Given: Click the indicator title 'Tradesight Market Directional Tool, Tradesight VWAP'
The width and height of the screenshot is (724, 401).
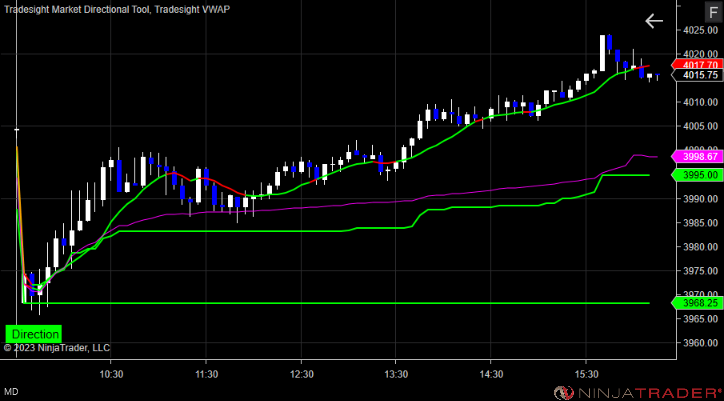Looking at the screenshot, I should coord(117,9).
